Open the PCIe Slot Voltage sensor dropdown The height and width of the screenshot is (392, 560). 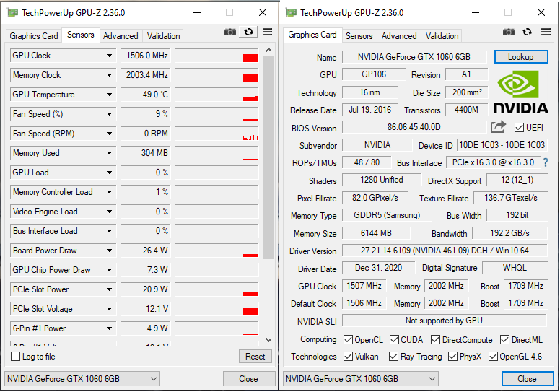click(109, 309)
